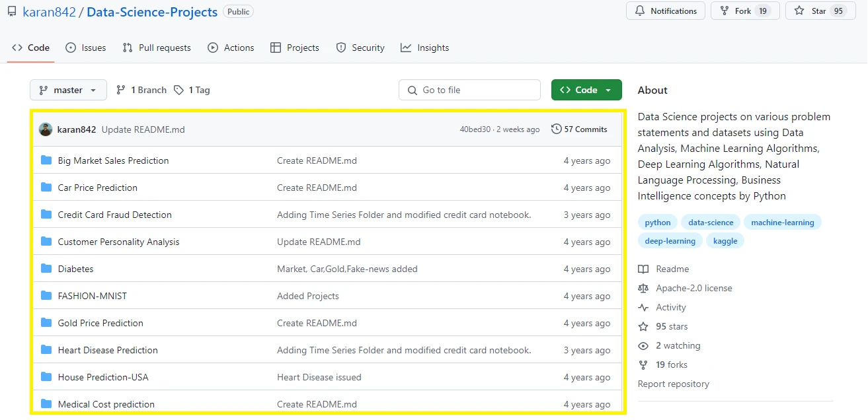Click the Report repository link
The image size is (868, 420).
[673, 384]
